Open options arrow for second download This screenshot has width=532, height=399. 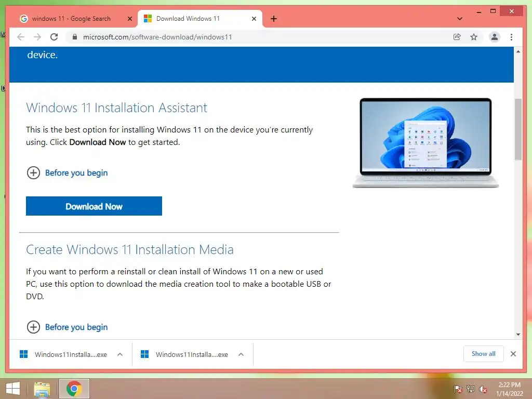[x=241, y=354]
